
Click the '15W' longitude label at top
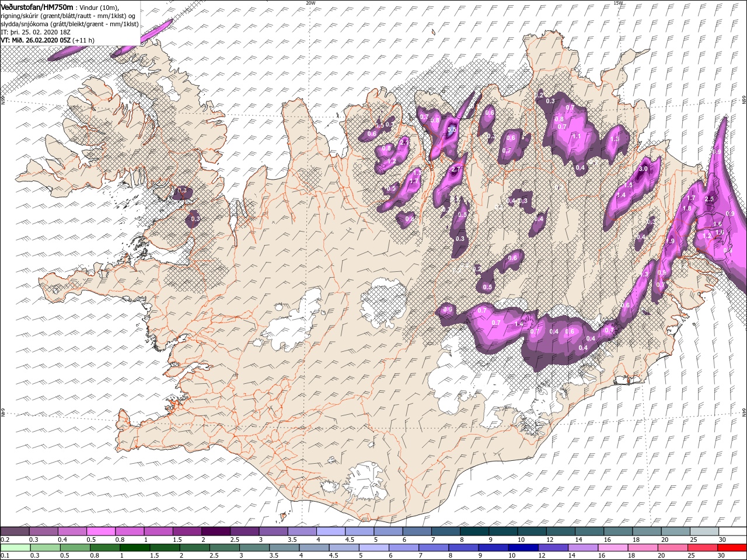tap(618, 3)
